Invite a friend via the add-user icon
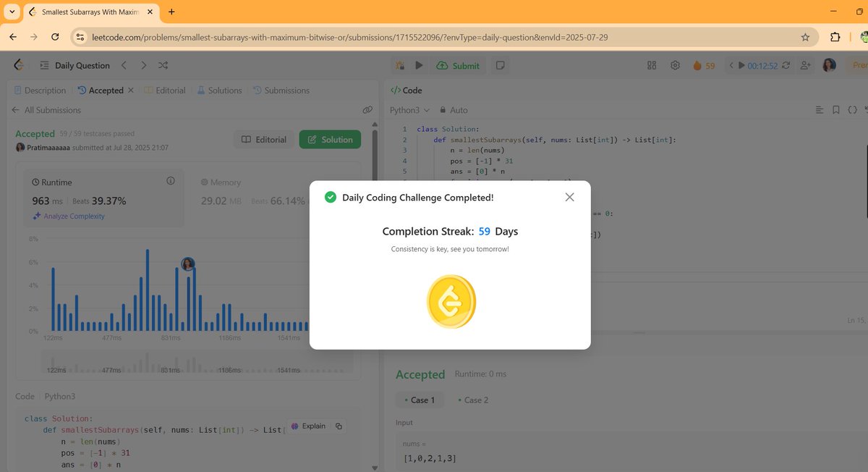Viewport: 868px width, 472px height. pos(804,64)
